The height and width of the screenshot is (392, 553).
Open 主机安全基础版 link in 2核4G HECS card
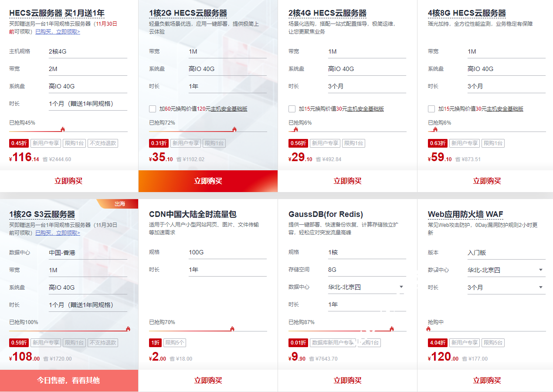pyautogui.click(x=365, y=109)
